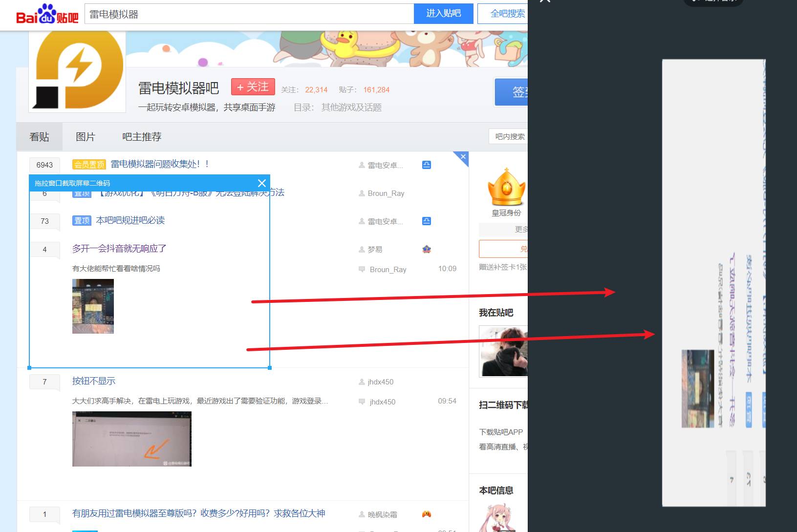Click the search field containing 雷电模拟器
Image resolution: width=797 pixels, height=532 pixels.
249,14
